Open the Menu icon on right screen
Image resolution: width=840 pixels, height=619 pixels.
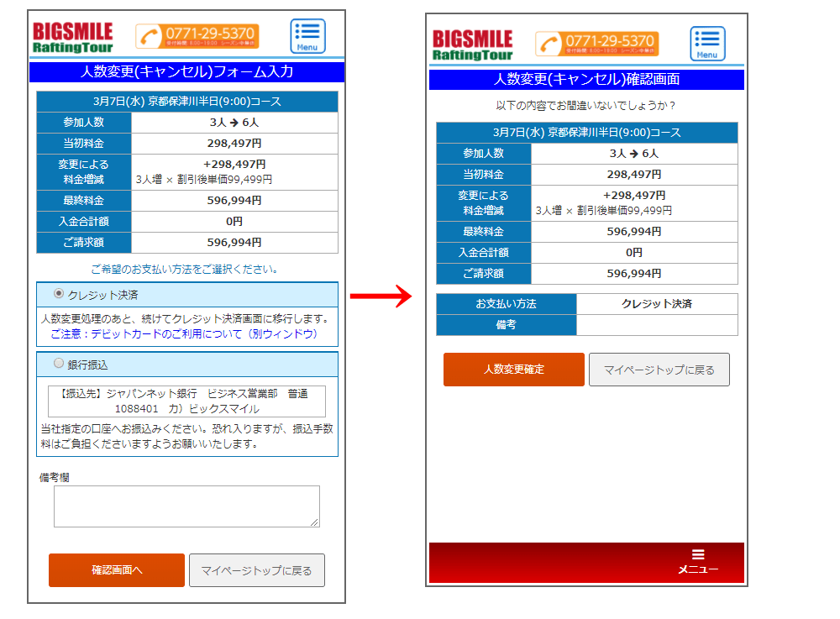[x=707, y=44]
